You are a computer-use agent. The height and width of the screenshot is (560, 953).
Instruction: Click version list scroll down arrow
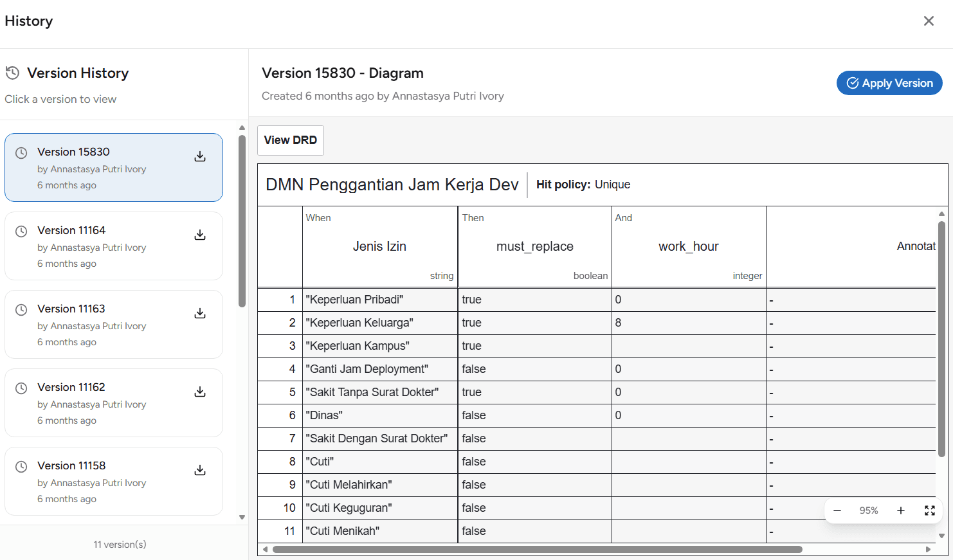[x=242, y=517]
